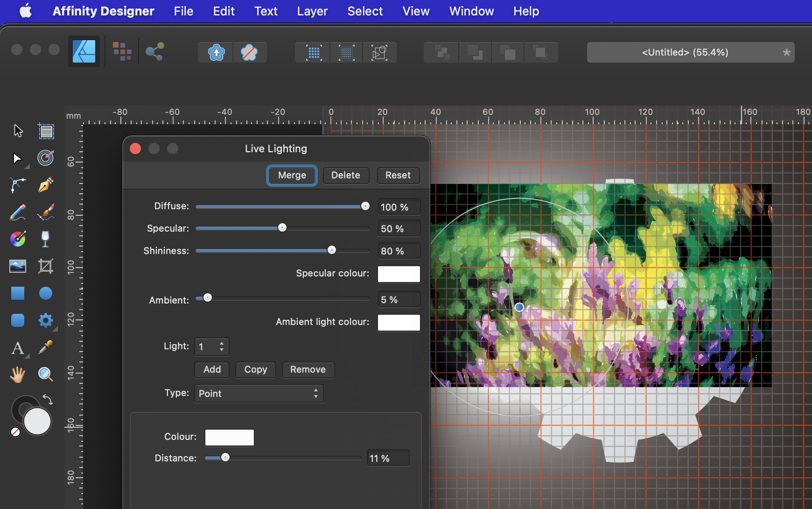This screenshot has width=812, height=509.
Task: Click the Shininess slider handle
Action: [332, 250]
